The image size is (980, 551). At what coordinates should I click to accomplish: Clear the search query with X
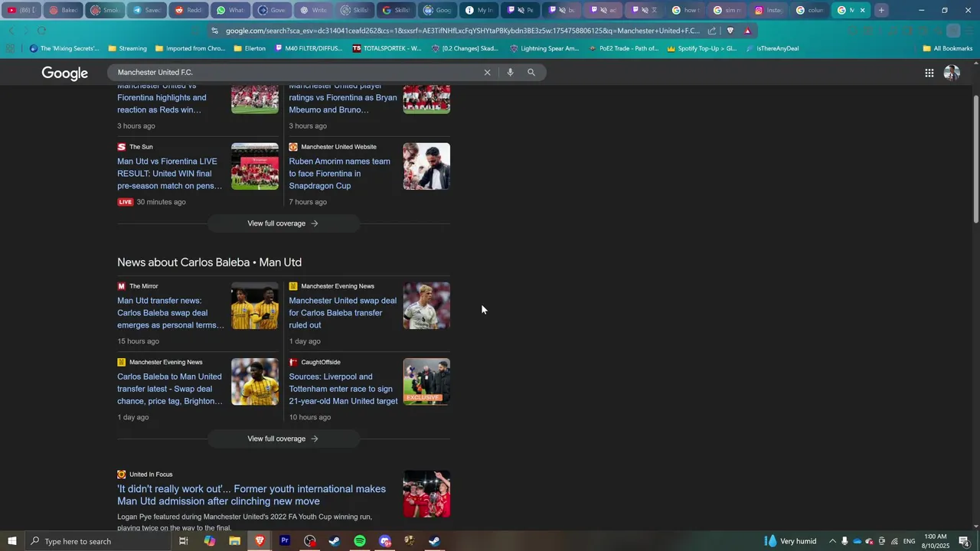point(487,73)
